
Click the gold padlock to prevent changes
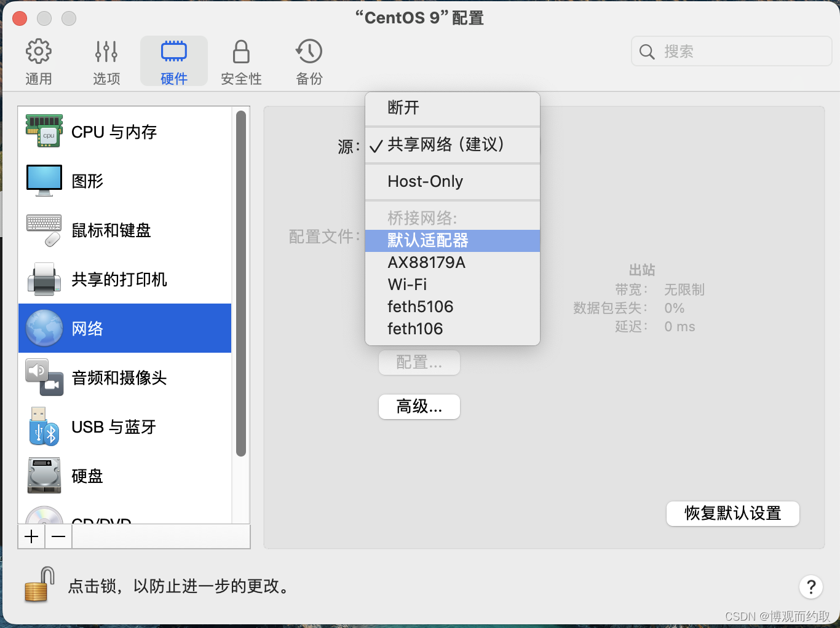(x=39, y=584)
